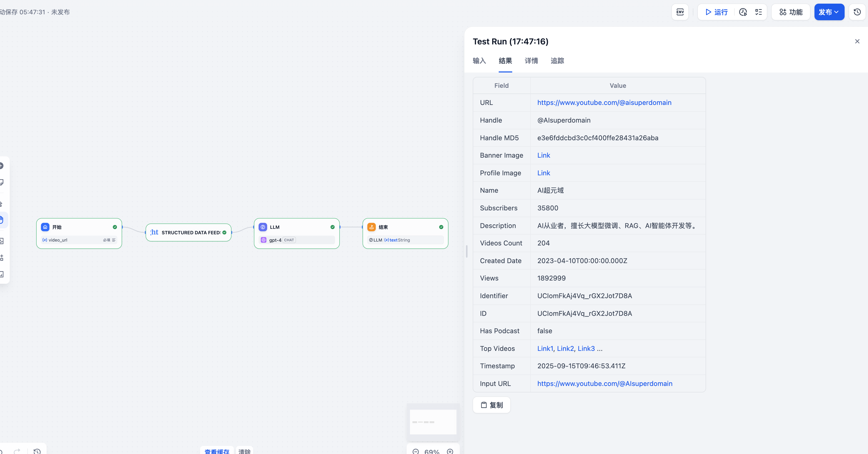
Task: Click the Description cell text
Action: [617, 226]
